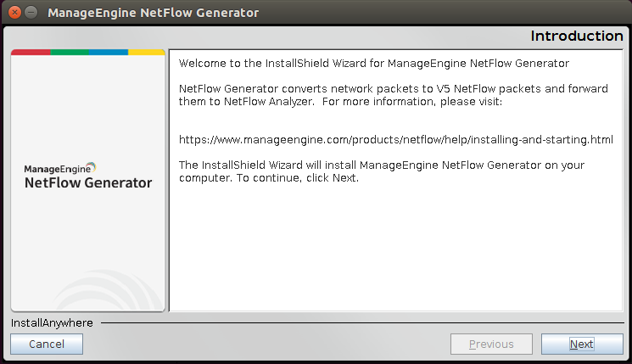Viewport: 632px width, 364px height.
Task: Click the 'NetFlow Generator converts network packets' paragraph
Action: click(394, 95)
